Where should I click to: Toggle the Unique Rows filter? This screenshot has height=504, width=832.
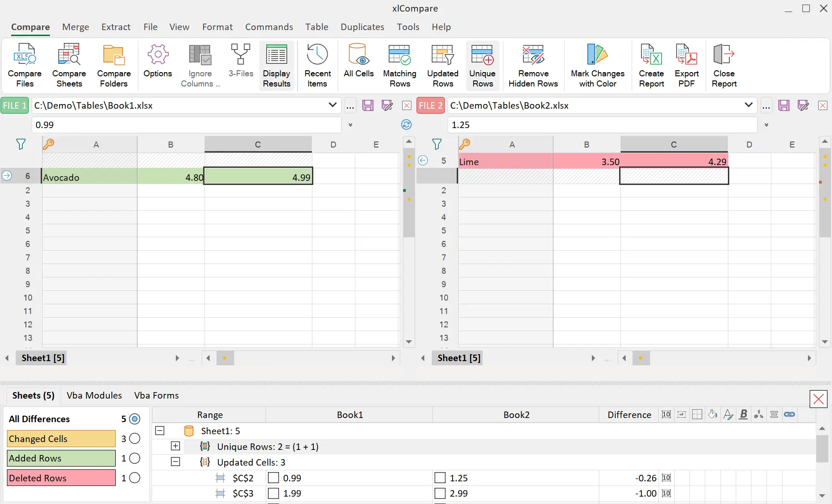(x=483, y=66)
